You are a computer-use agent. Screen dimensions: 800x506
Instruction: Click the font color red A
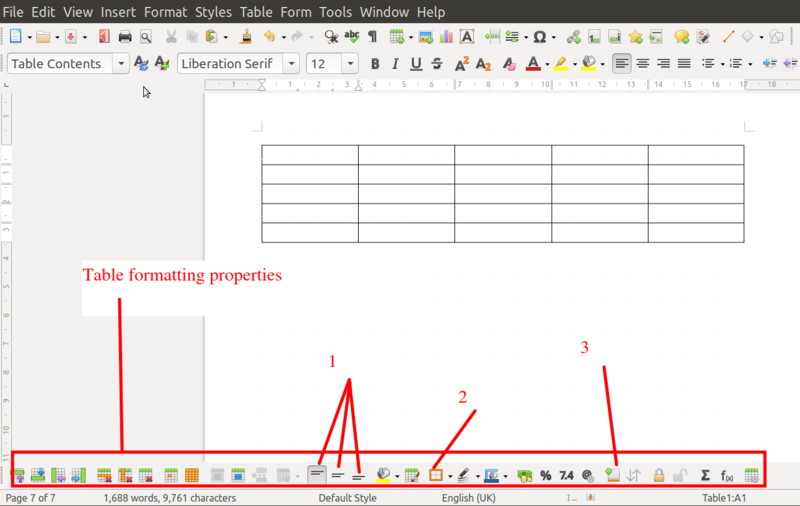[533, 64]
